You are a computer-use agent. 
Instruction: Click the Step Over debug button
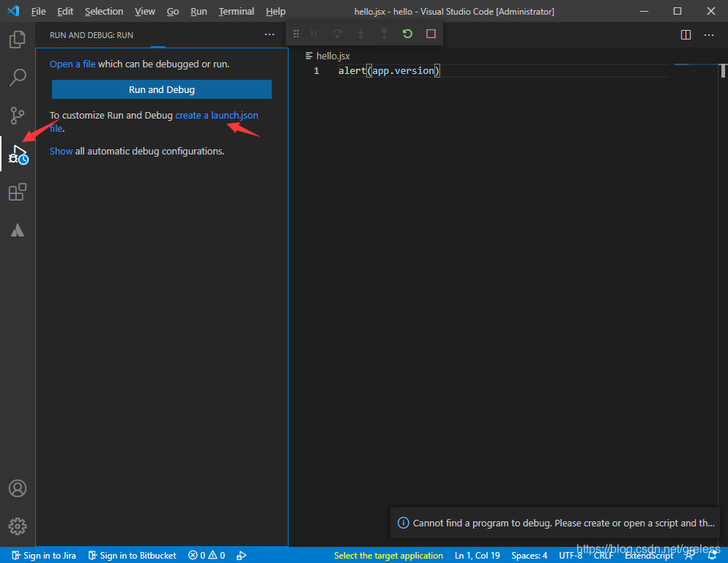[x=338, y=34]
